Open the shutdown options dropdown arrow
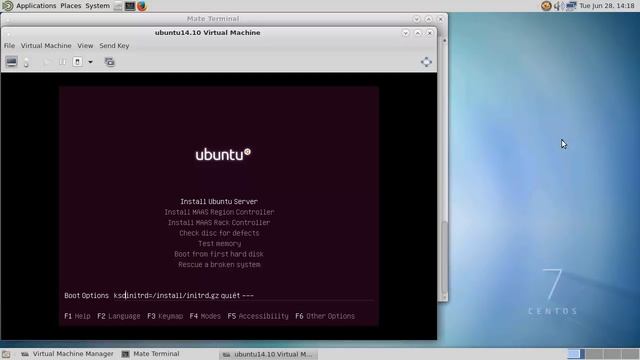The height and width of the screenshot is (360, 640). click(91, 62)
